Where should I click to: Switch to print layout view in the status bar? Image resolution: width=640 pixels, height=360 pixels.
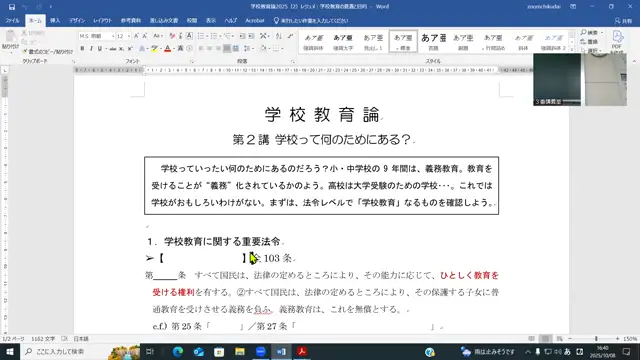(546, 339)
